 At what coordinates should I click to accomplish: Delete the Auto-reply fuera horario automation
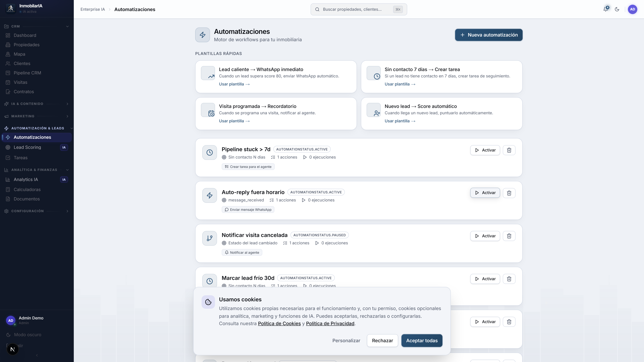click(509, 193)
